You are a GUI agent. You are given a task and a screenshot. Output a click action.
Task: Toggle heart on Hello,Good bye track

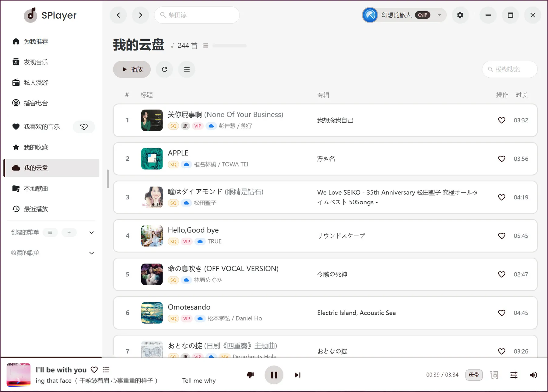(502, 236)
